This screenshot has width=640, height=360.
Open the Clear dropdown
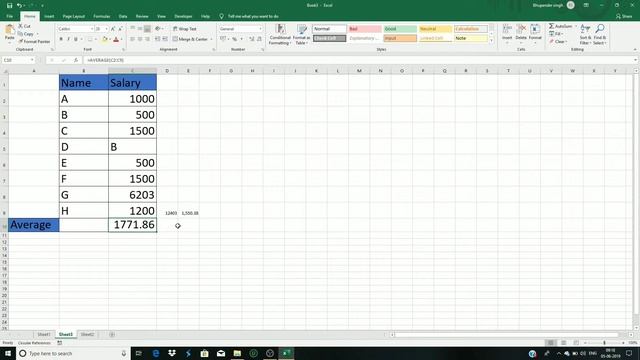pyautogui.click(x=558, y=42)
